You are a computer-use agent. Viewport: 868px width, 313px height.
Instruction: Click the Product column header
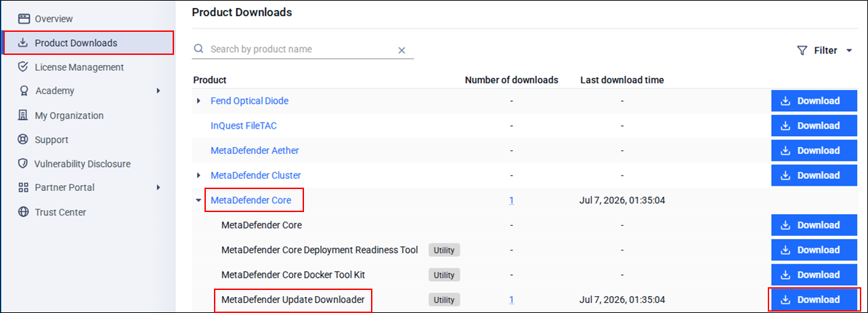210,80
